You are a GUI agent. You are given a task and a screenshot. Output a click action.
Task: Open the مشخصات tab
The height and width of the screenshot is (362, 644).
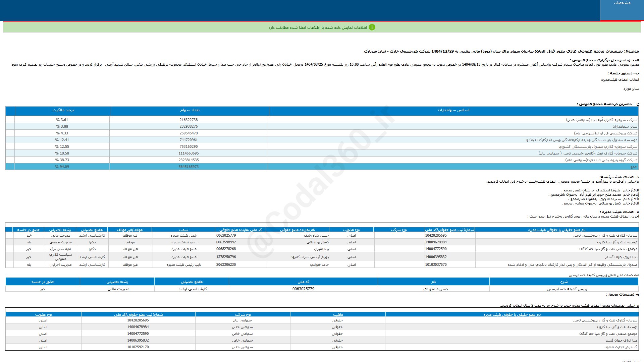[x=622, y=3]
